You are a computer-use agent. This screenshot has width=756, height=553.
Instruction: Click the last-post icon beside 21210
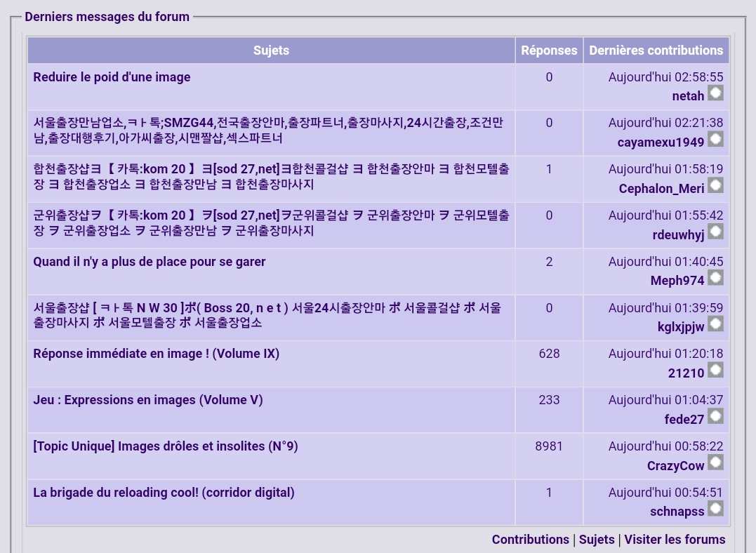715,370
